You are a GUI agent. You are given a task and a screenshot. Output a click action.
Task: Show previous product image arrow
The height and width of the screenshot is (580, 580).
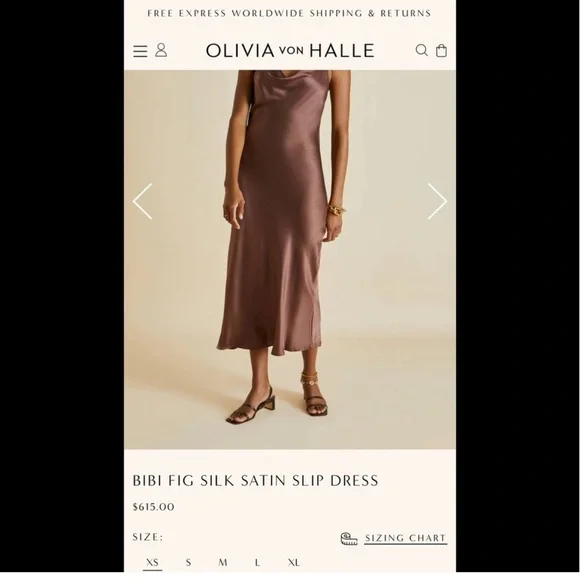click(x=143, y=202)
